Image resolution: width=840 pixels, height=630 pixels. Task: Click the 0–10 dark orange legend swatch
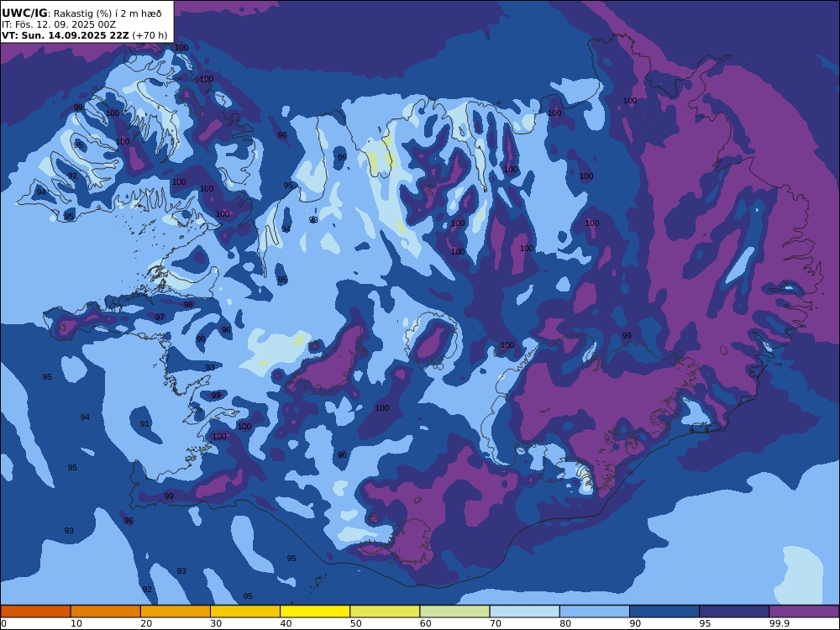(35, 612)
